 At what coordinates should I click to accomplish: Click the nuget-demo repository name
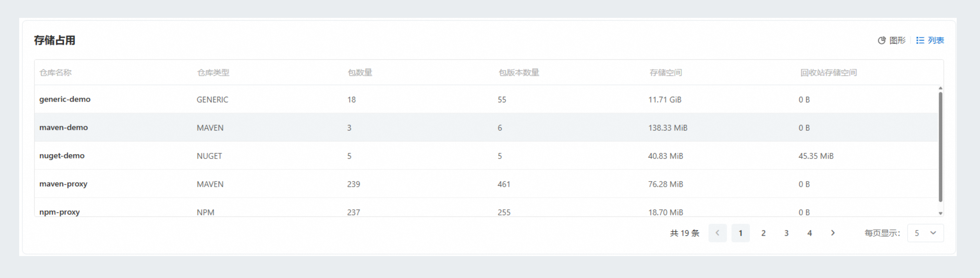pyautogui.click(x=62, y=156)
